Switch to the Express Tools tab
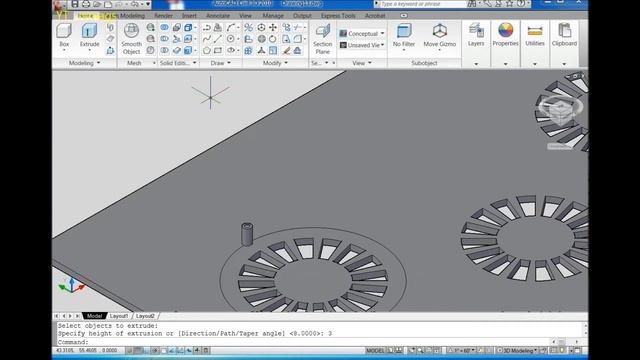640x360 pixels. 338,16
